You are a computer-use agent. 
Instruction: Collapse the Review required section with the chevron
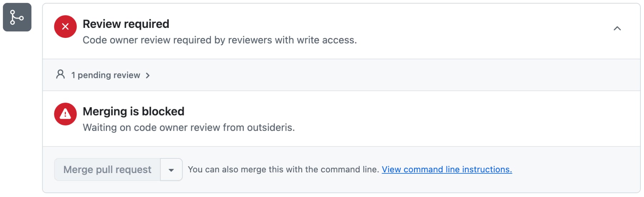coord(617,28)
